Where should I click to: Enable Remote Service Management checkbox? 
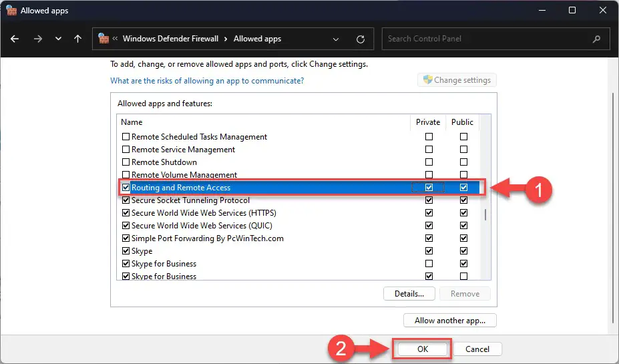pos(126,149)
